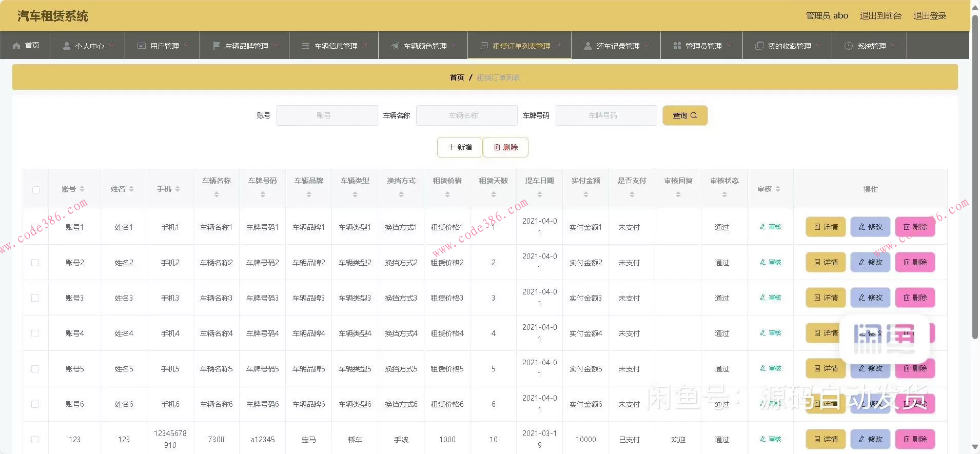
Task: Check the checkbox for row 账号5
Action: pyautogui.click(x=35, y=369)
